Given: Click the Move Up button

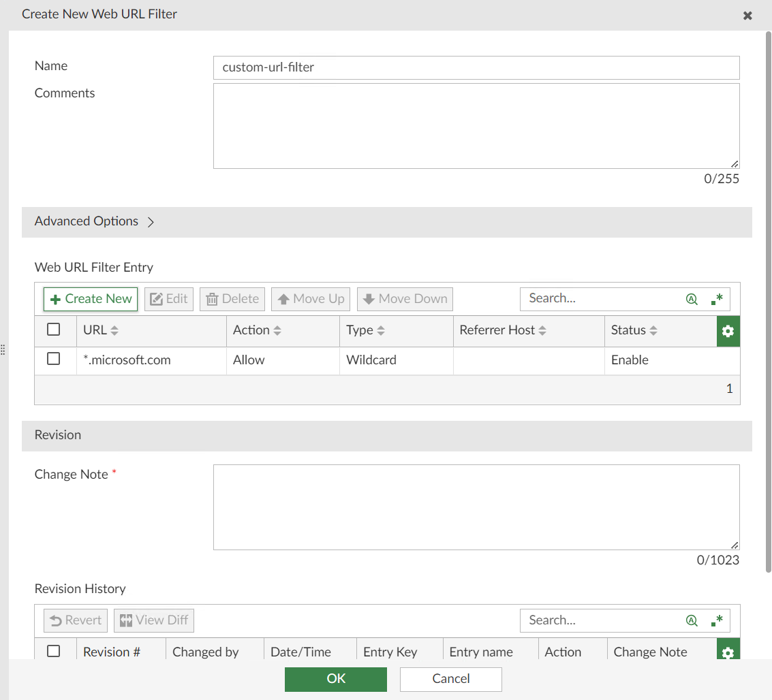Looking at the screenshot, I should pyautogui.click(x=311, y=299).
